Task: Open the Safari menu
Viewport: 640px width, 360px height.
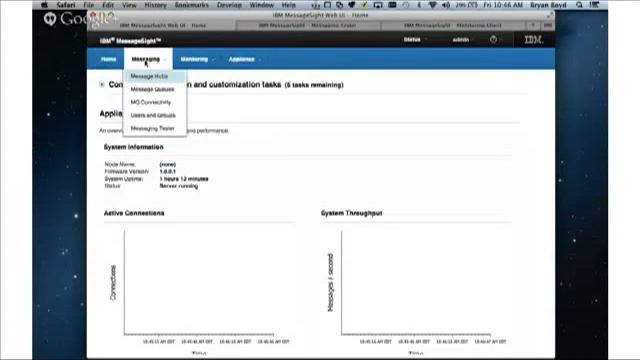Action: click(x=66, y=5)
